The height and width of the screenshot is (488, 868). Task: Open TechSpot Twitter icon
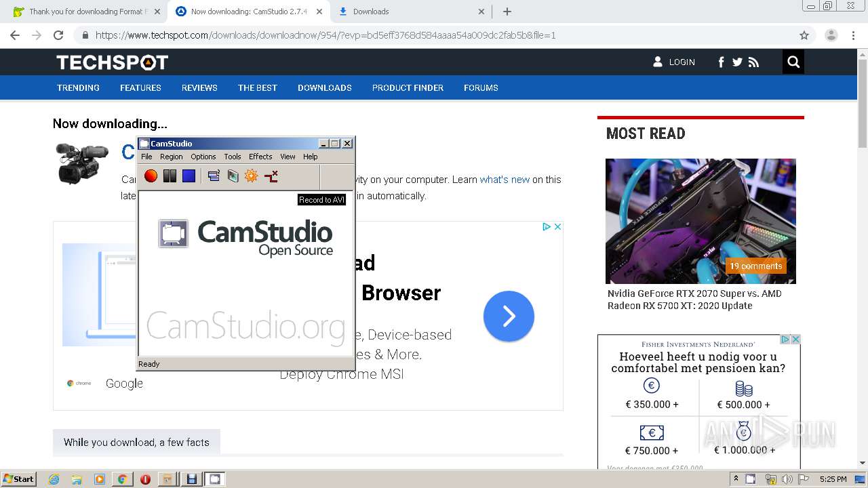click(737, 62)
